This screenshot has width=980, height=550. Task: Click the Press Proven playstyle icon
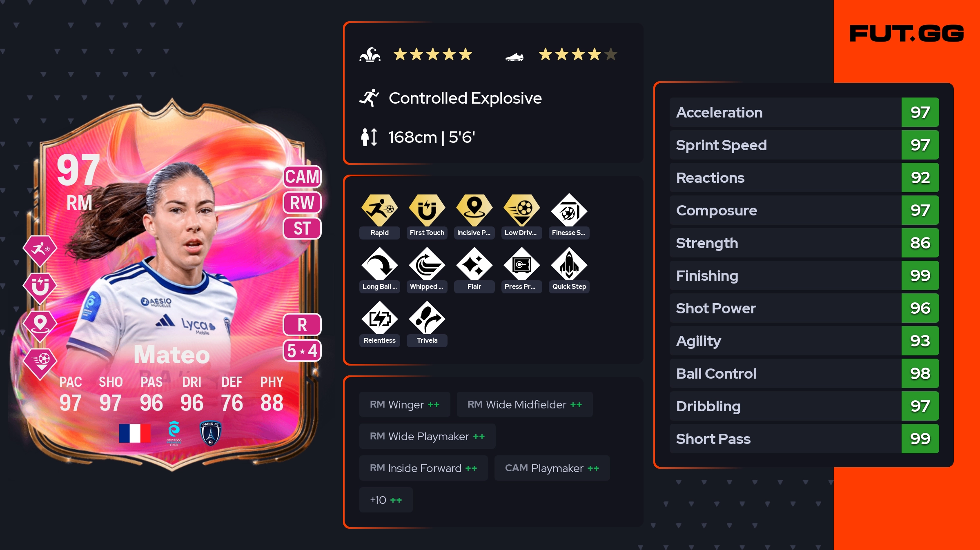[521, 264]
